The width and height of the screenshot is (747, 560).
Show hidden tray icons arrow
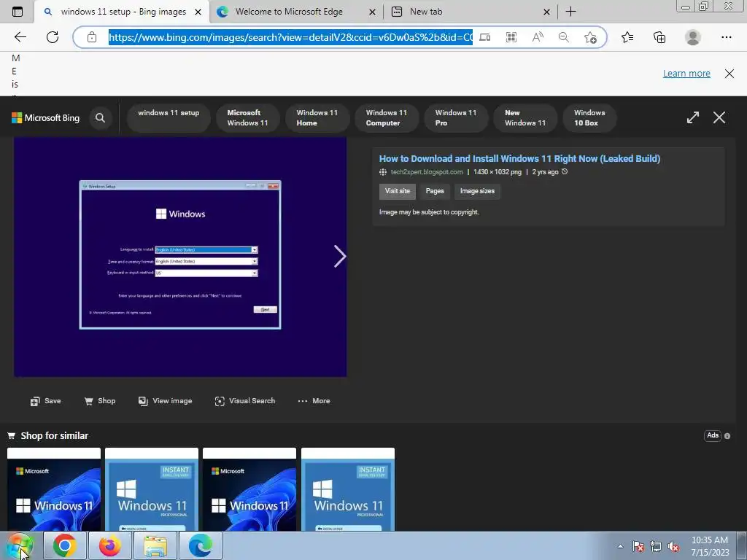coord(620,546)
